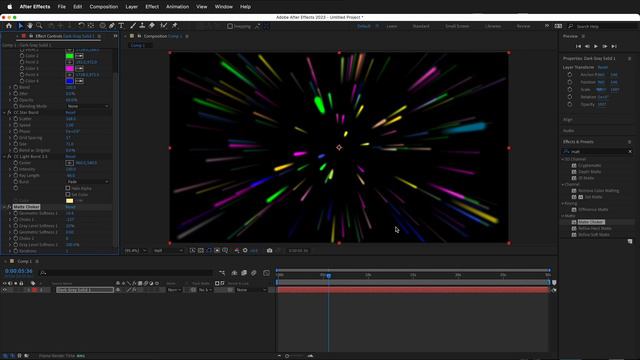Select the Hand tool
This screenshot has height=360, width=640.
click(30, 26)
